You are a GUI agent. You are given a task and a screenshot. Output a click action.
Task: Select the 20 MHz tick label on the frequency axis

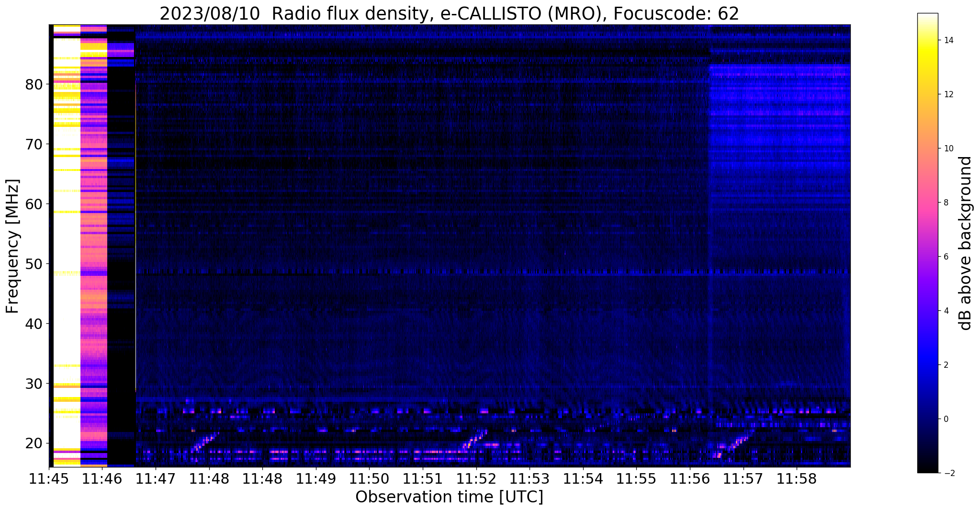(x=34, y=444)
